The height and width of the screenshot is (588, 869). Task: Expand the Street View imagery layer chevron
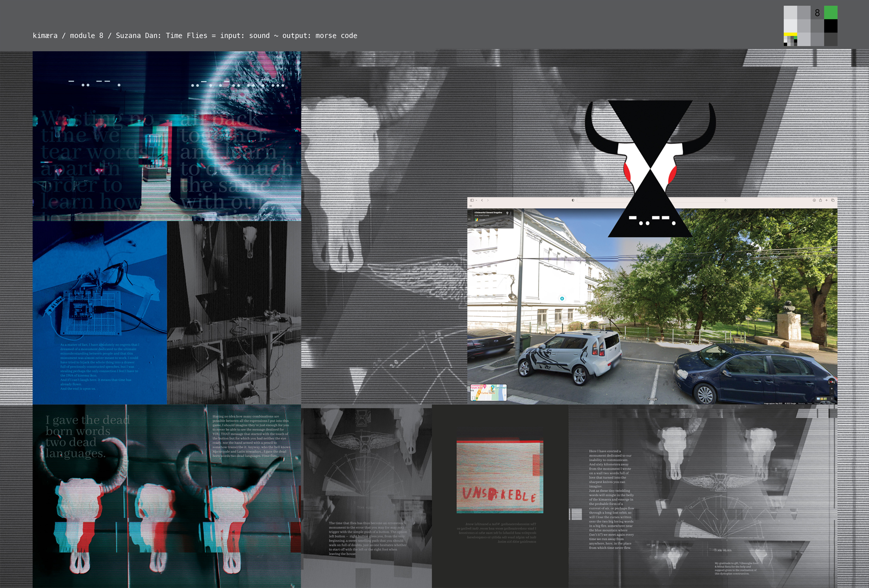[832, 399]
